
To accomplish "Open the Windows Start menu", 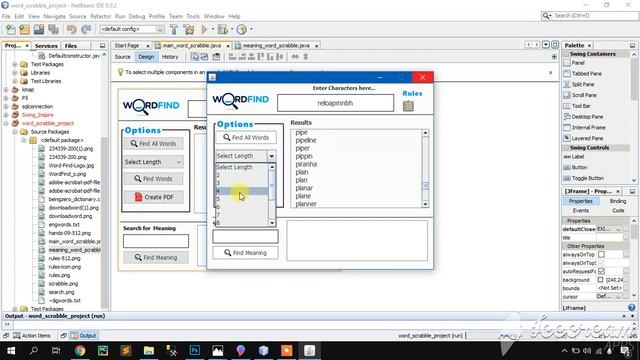I will tap(11, 351).
